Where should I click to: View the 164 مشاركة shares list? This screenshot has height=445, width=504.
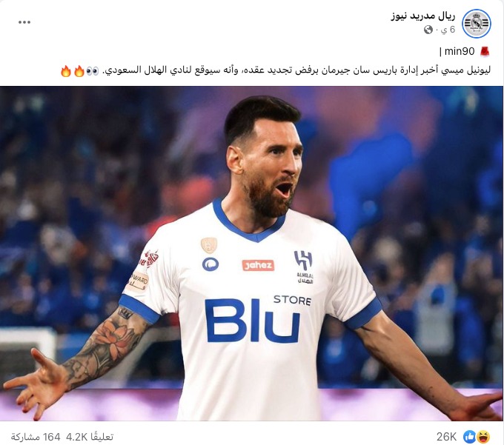36,437
